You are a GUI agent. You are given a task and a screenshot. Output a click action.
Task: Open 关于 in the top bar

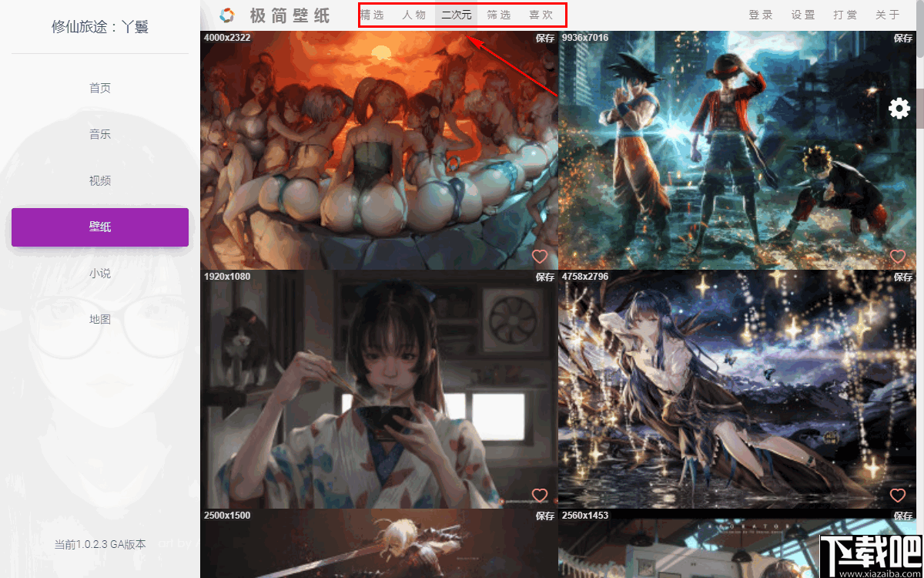(x=888, y=15)
